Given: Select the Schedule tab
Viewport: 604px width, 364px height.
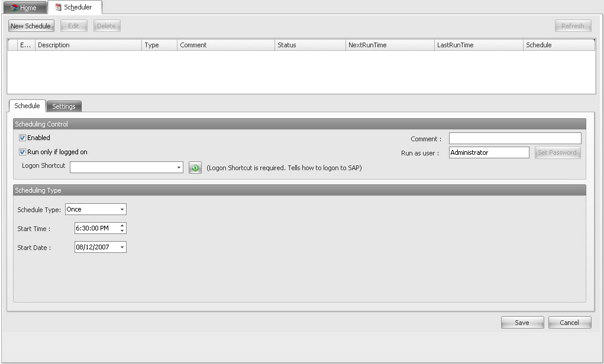Looking at the screenshot, I should pos(27,106).
